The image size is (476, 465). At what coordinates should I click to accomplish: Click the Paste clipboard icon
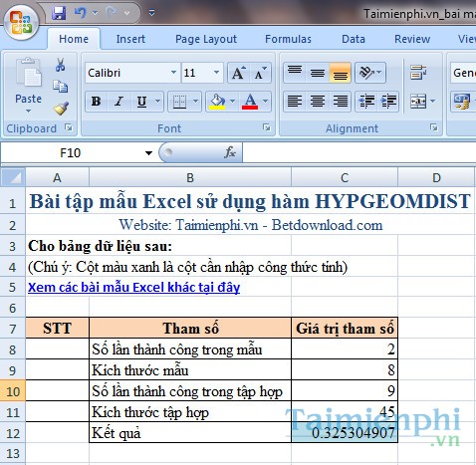tap(29, 73)
